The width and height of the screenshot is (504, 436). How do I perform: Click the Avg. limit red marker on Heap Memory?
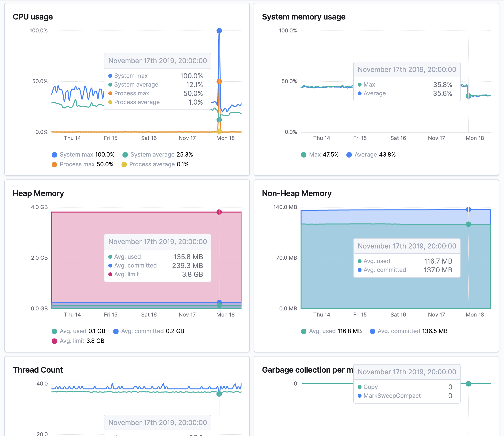coord(219,212)
